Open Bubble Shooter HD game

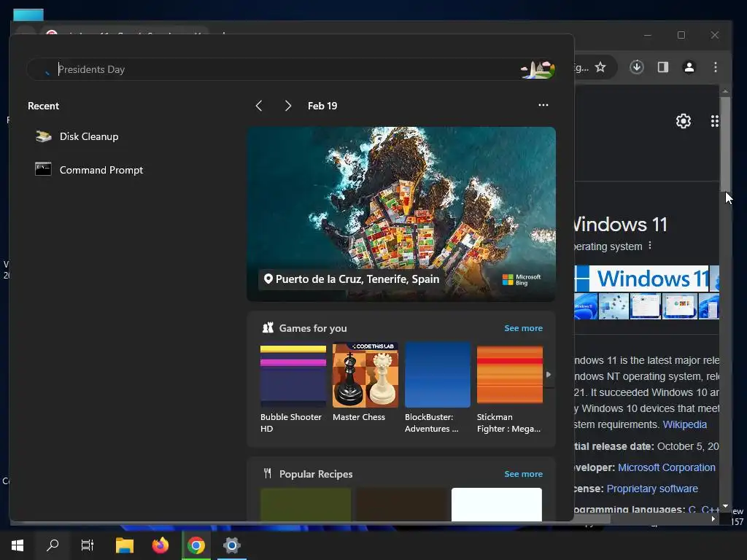(293, 387)
